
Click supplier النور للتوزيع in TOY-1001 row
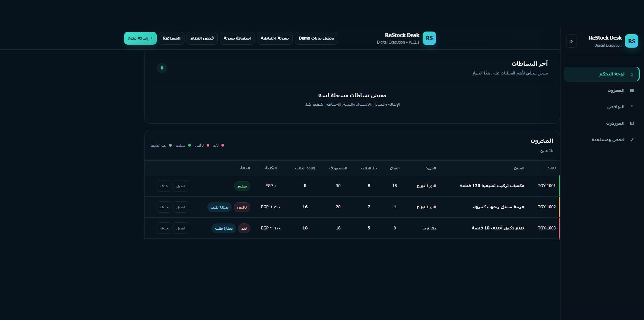pos(426,186)
